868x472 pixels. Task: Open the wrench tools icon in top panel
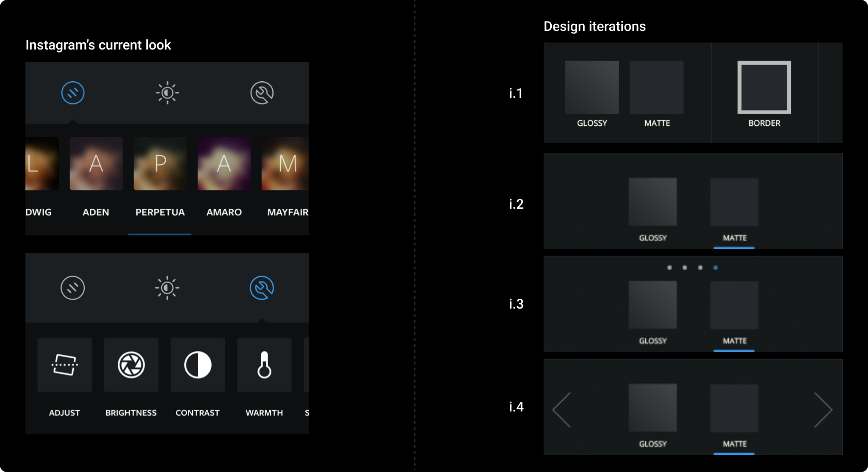[262, 93]
